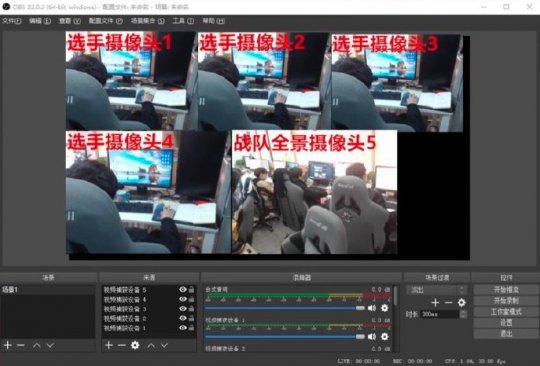Hide video capture device 5 source
The height and width of the screenshot is (366, 540).
click(x=183, y=290)
